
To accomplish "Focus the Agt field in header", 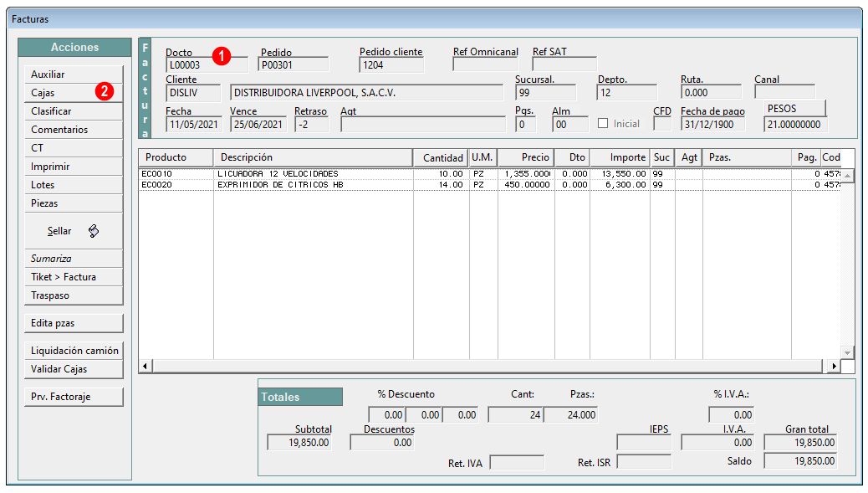I will click(x=423, y=124).
